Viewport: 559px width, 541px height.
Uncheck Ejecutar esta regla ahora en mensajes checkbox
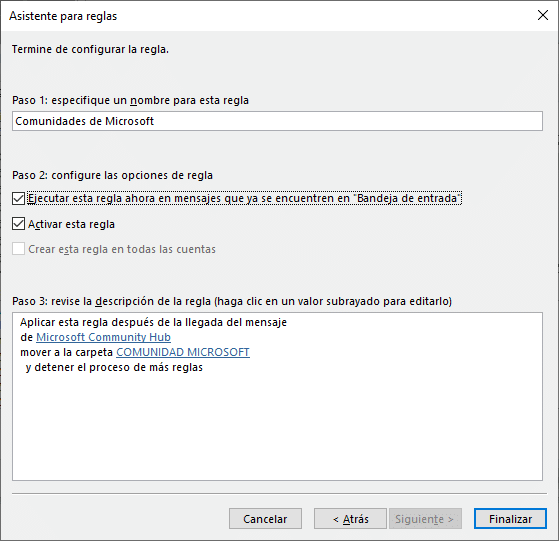(19, 199)
